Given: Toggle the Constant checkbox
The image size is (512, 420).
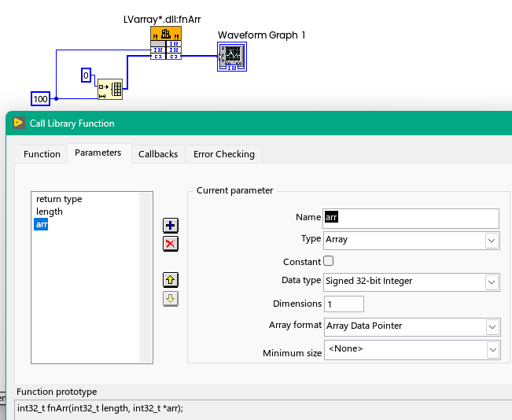Looking at the screenshot, I should pyautogui.click(x=329, y=261).
